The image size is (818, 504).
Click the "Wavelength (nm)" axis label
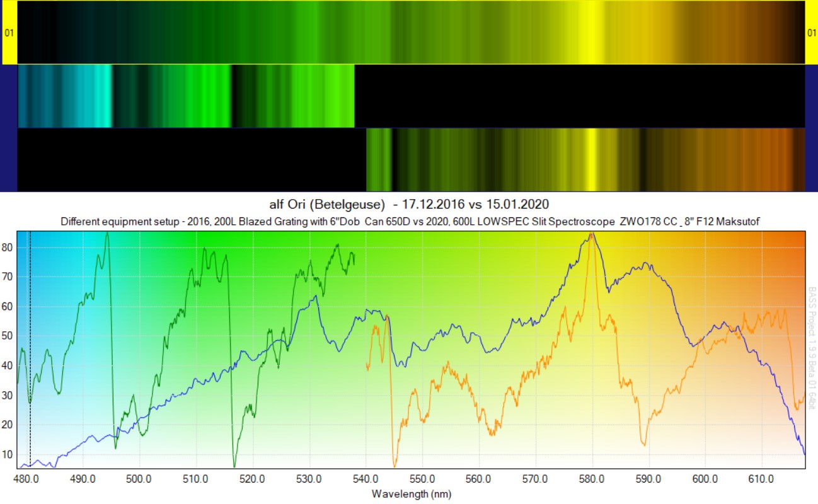tap(412, 494)
